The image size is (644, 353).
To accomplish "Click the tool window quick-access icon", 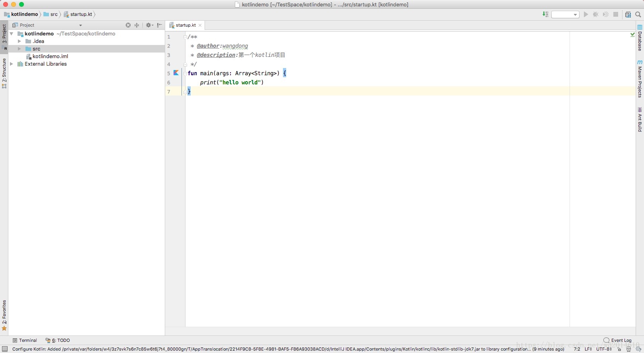I will tap(5, 349).
